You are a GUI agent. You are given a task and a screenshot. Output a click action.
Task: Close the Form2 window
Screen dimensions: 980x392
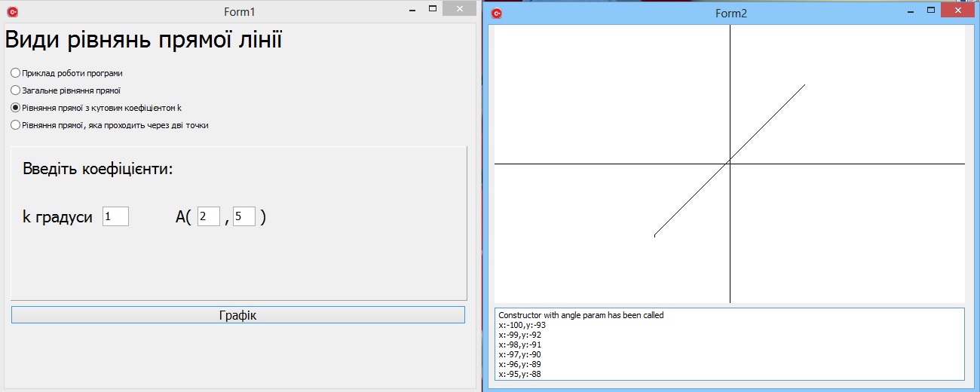[x=958, y=10]
